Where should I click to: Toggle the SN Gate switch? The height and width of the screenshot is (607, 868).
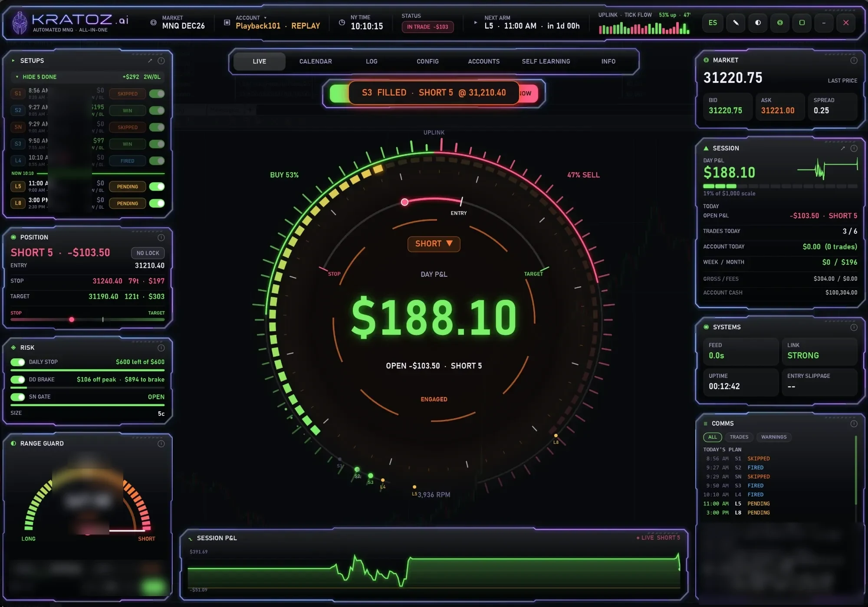(18, 397)
